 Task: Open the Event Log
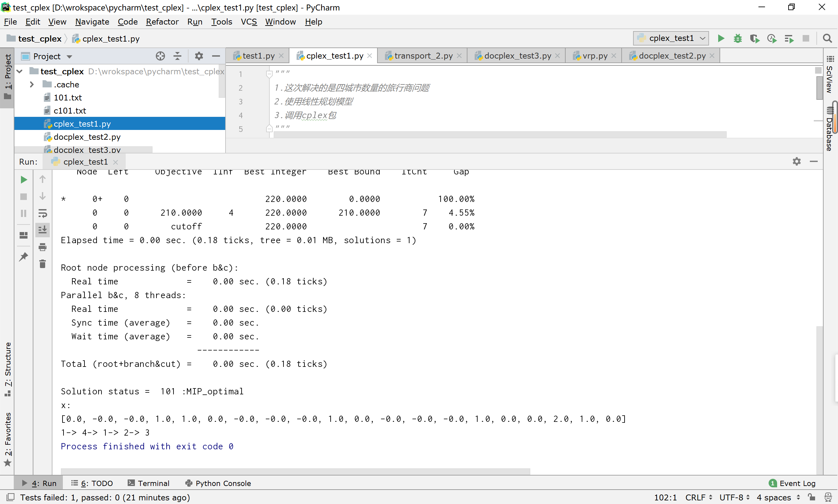(792, 483)
